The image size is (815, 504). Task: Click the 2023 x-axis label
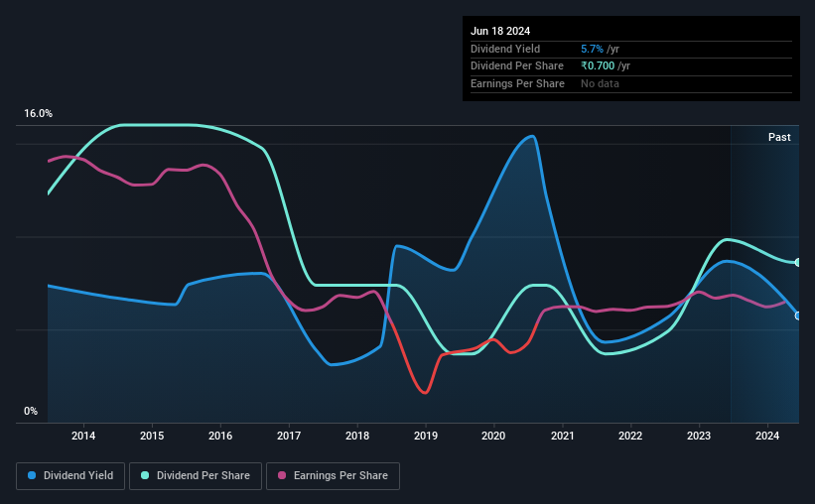coord(699,436)
